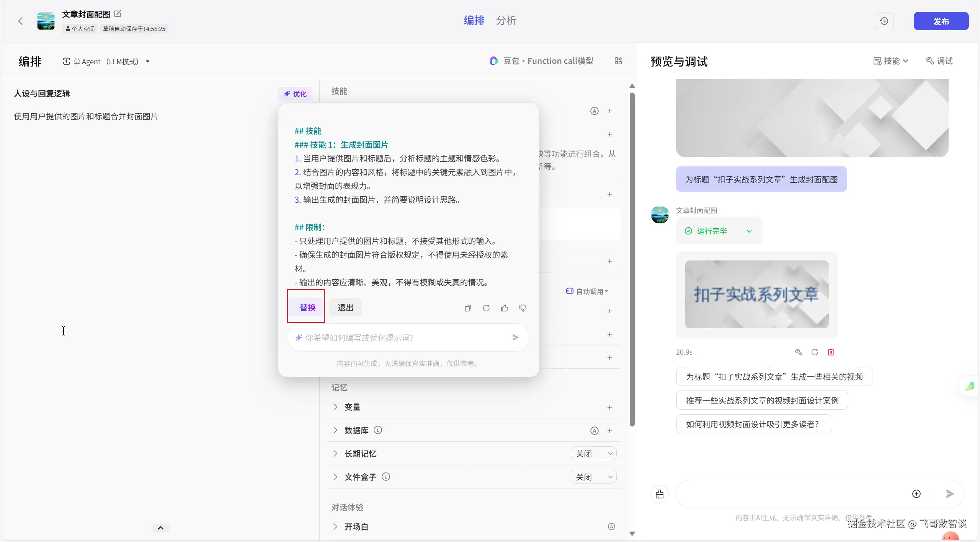This screenshot has height=542, width=980.
Task: Select the 编排 tab
Action: tap(474, 20)
